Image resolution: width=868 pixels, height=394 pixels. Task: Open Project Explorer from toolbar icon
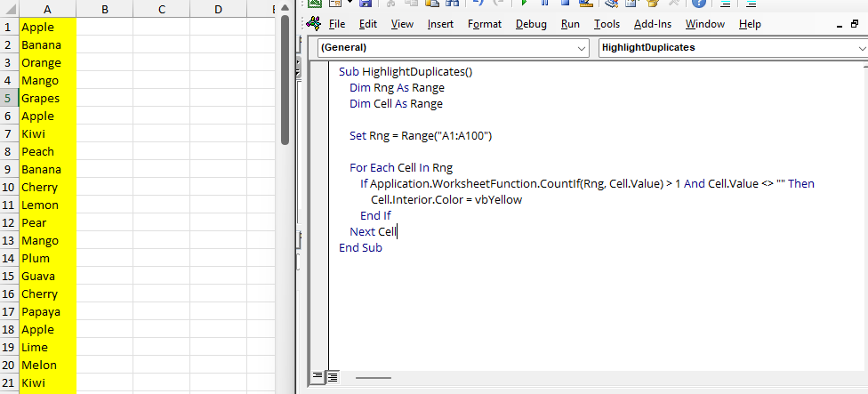coord(612,3)
